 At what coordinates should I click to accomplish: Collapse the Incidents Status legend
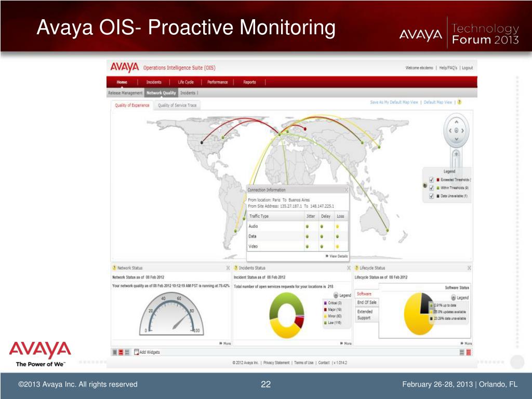click(x=336, y=295)
